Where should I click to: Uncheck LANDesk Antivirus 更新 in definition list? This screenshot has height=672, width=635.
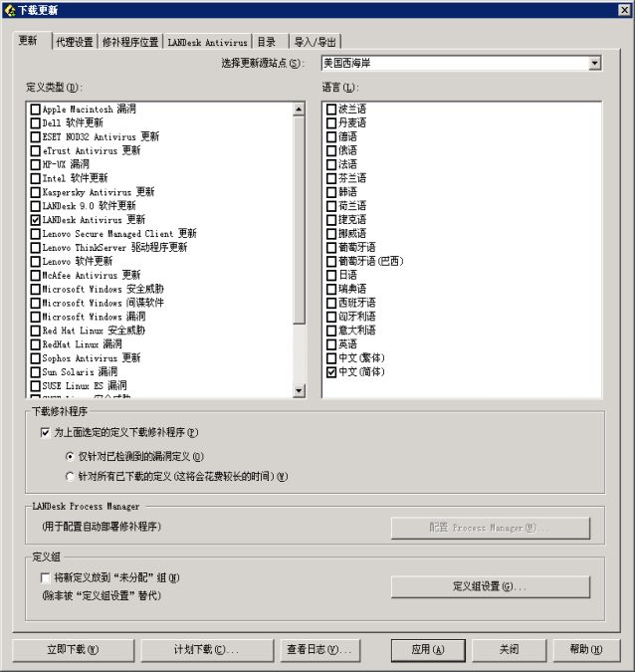(36, 220)
